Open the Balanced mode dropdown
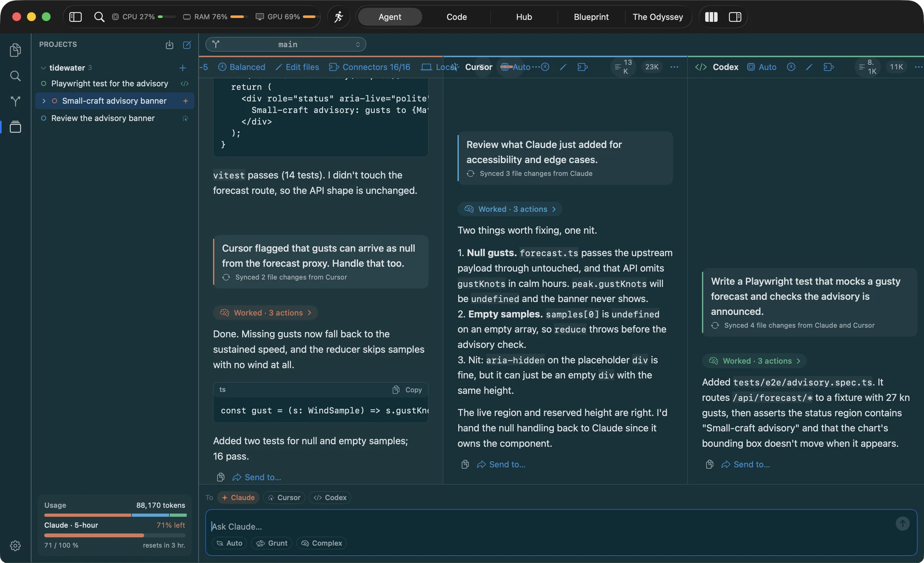The width and height of the screenshot is (924, 563). click(x=242, y=67)
